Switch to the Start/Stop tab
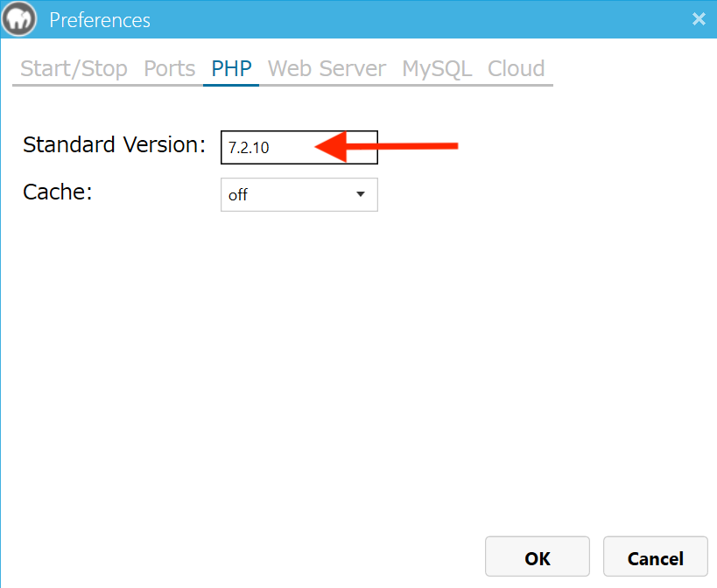717x588 pixels. 74,69
